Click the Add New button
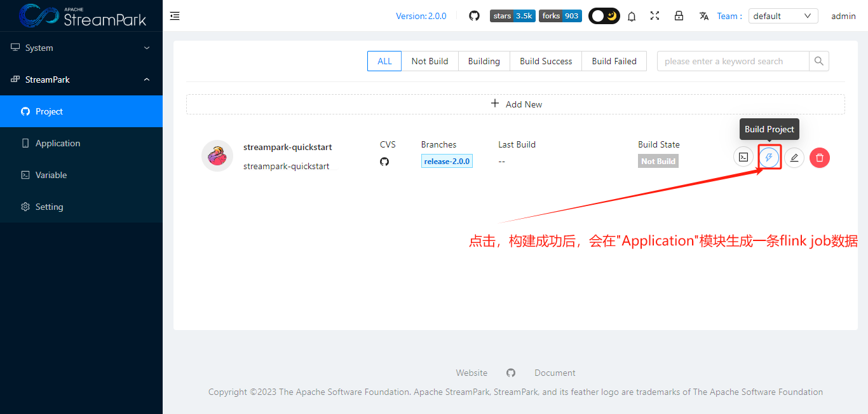 point(515,104)
